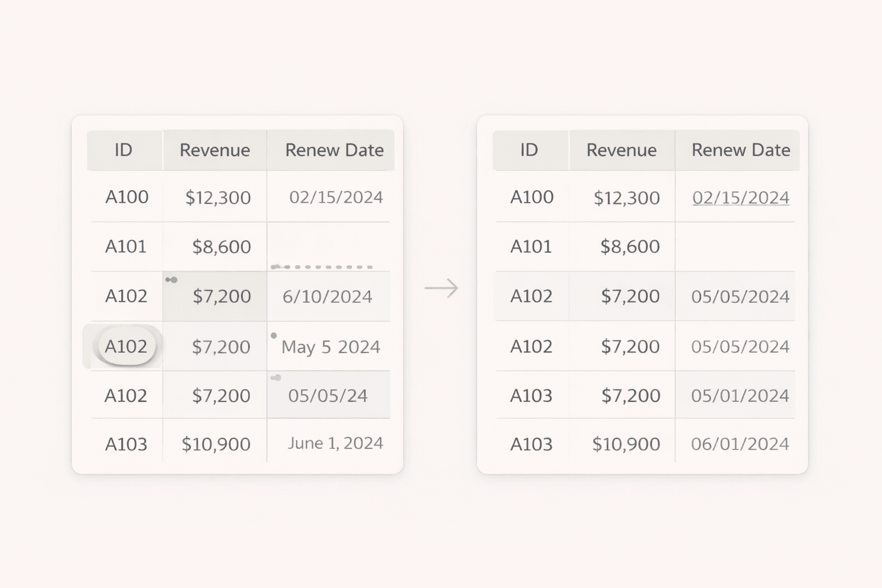Select A101 in the left table
The height and width of the screenshot is (588, 882).
126,246
